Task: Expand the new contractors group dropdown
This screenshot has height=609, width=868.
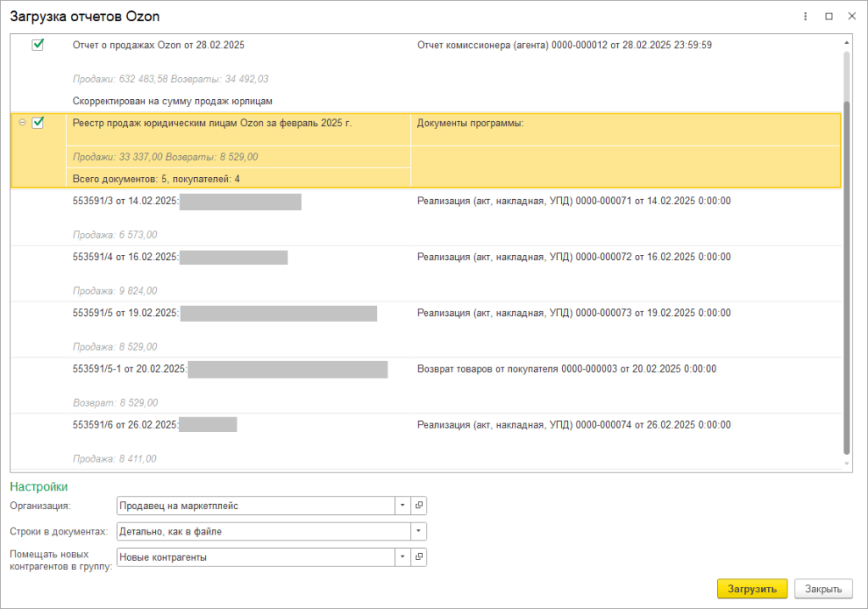Action: click(x=402, y=557)
